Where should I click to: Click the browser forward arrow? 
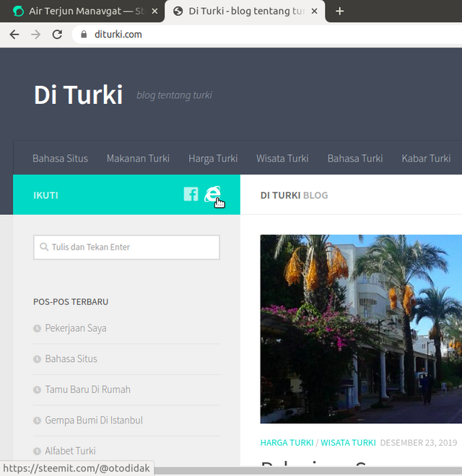coord(36,35)
